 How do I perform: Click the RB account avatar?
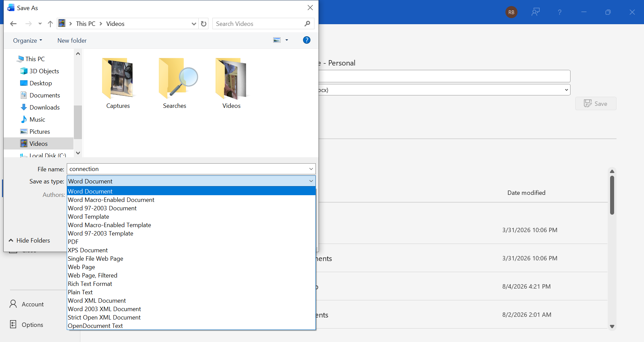click(x=511, y=12)
